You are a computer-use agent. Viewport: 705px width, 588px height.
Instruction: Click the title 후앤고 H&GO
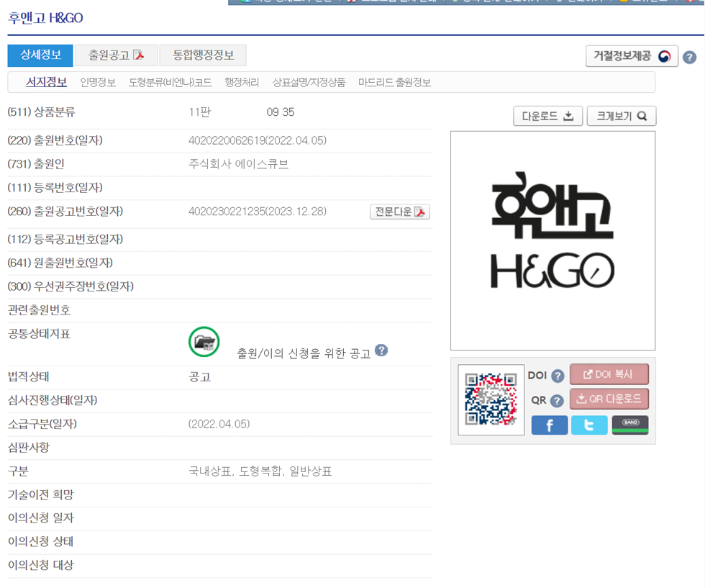tap(45, 18)
